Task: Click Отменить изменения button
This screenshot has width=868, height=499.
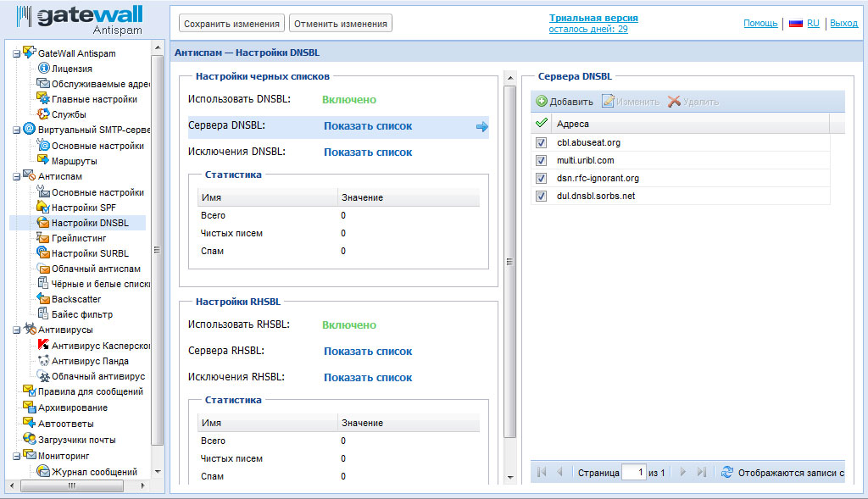Action: [x=341, y=24]
